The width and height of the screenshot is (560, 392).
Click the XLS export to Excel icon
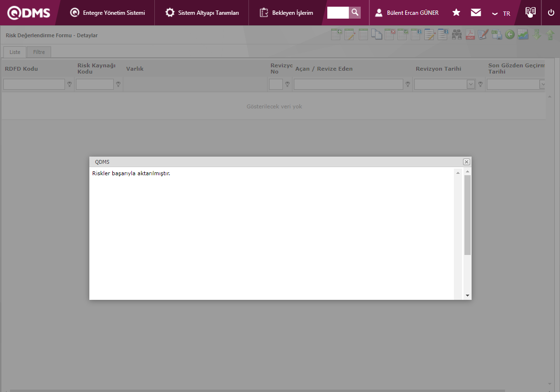[x=496, y=34]
